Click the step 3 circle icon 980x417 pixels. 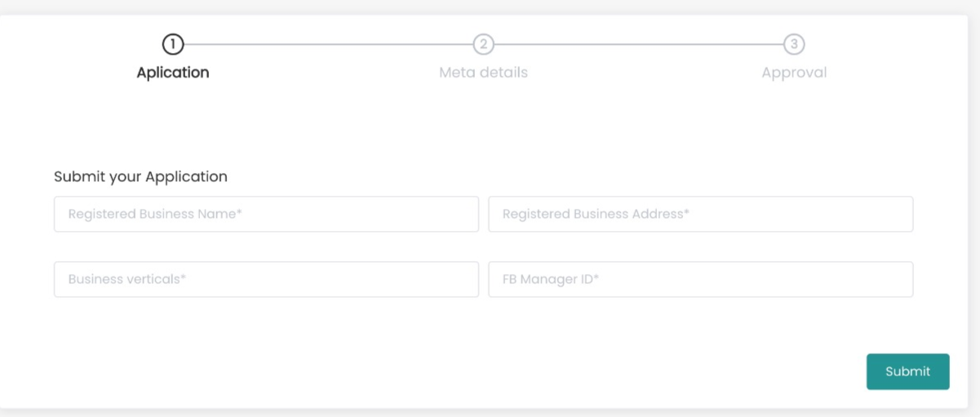(794, 44)
